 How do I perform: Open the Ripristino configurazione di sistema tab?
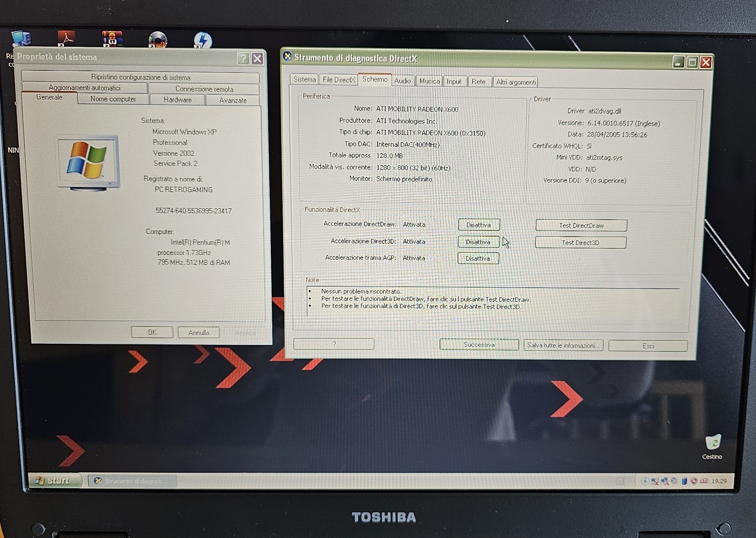(140, 77)
